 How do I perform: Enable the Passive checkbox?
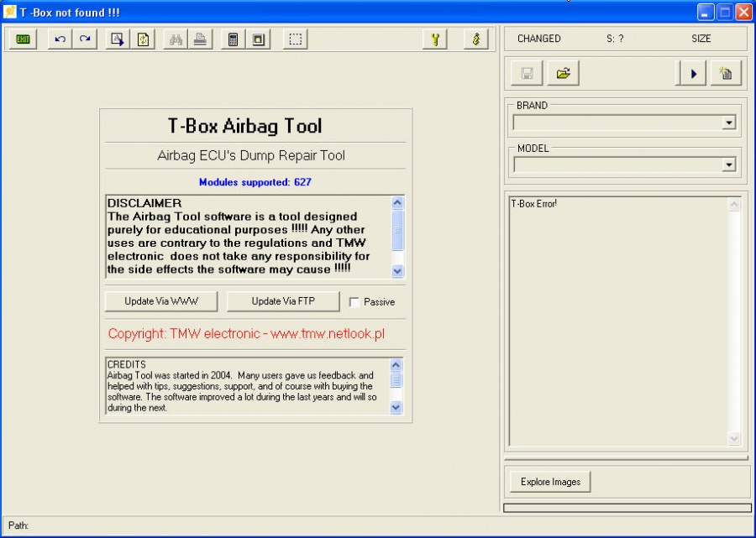pyautogui.click(x=354, y=302)
